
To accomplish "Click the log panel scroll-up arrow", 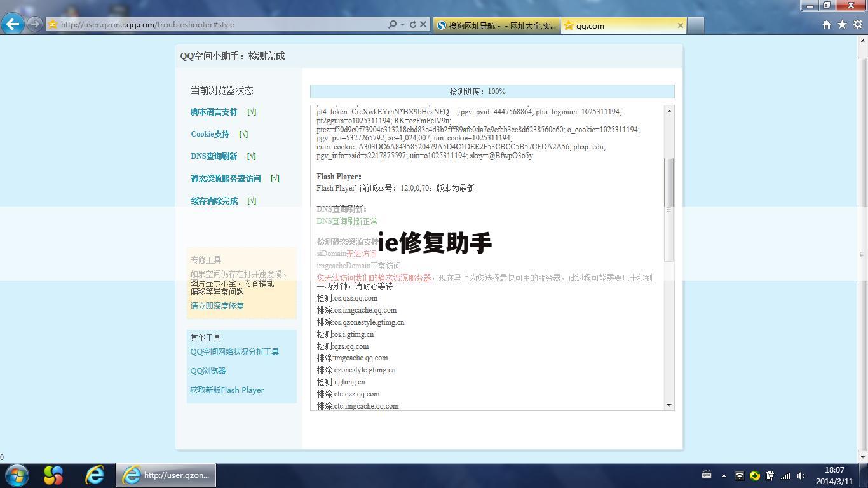I will pos(668,111).
